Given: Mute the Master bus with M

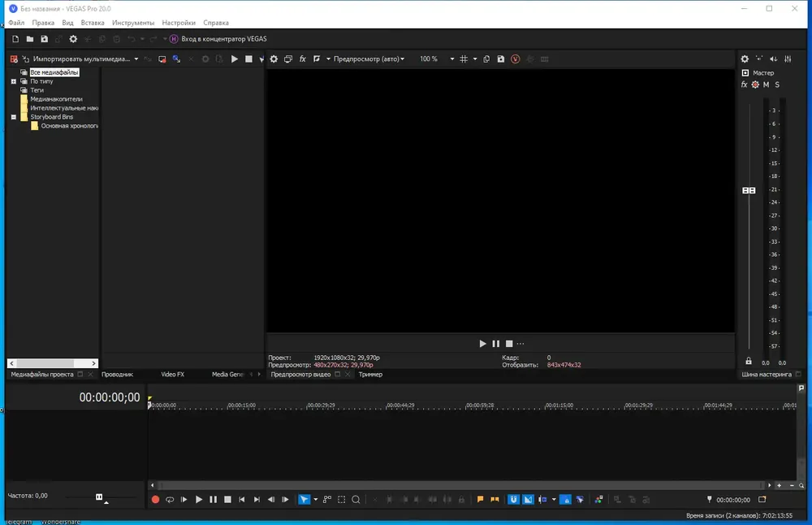Looking at the screenshot, I should 766,85.
